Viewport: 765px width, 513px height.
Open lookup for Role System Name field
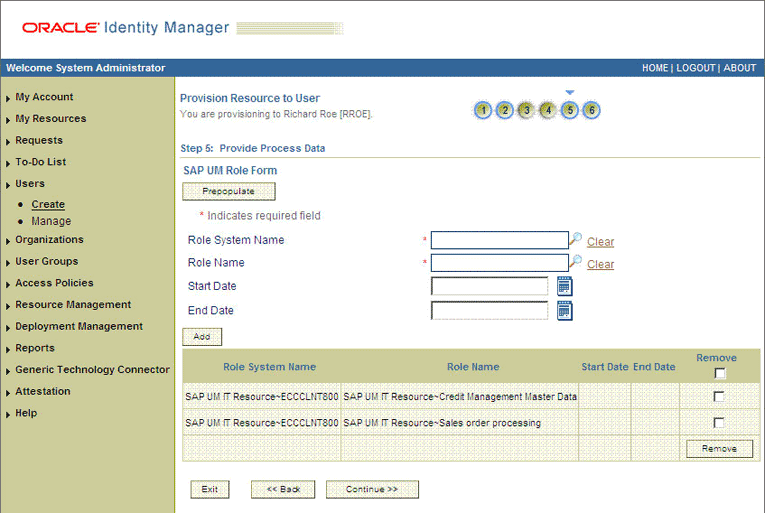[x=576, y=239]
